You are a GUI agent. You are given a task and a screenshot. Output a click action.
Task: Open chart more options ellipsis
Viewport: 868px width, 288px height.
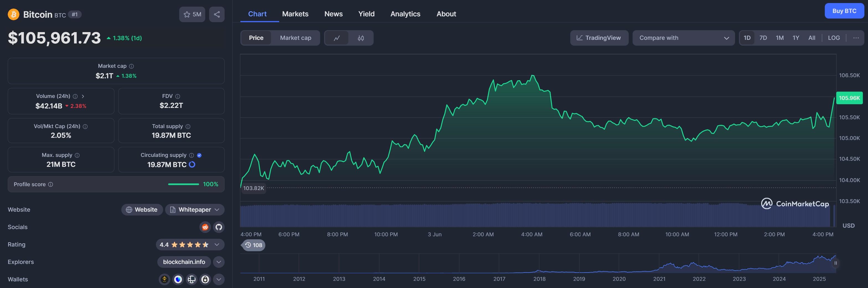(856, 38)
